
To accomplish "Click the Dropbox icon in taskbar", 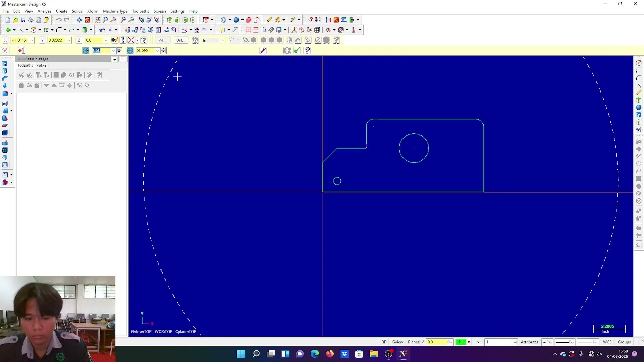I will [344, 354].
